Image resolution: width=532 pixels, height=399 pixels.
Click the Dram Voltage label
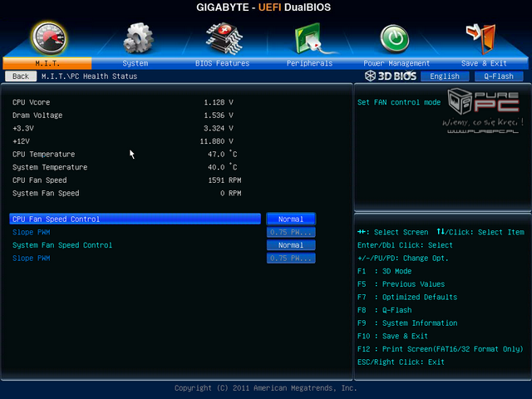point(37,115)
